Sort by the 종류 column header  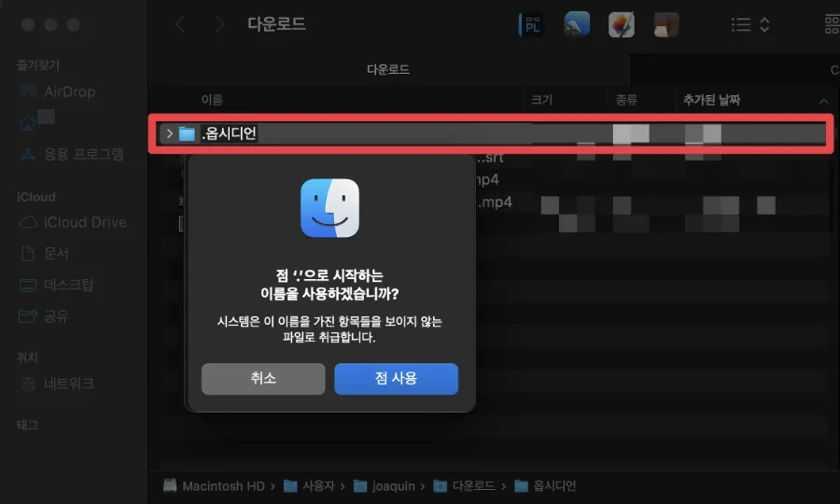click(x=626, y=100)
